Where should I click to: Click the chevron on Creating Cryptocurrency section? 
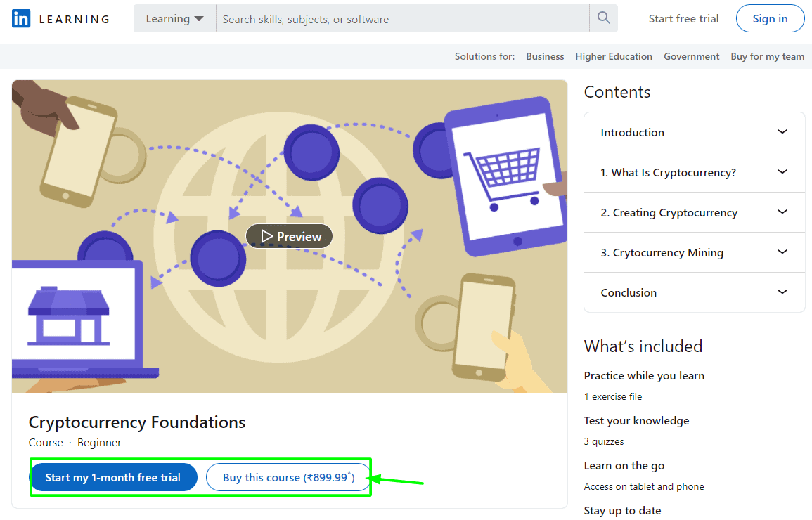click(x=782, y=212)
